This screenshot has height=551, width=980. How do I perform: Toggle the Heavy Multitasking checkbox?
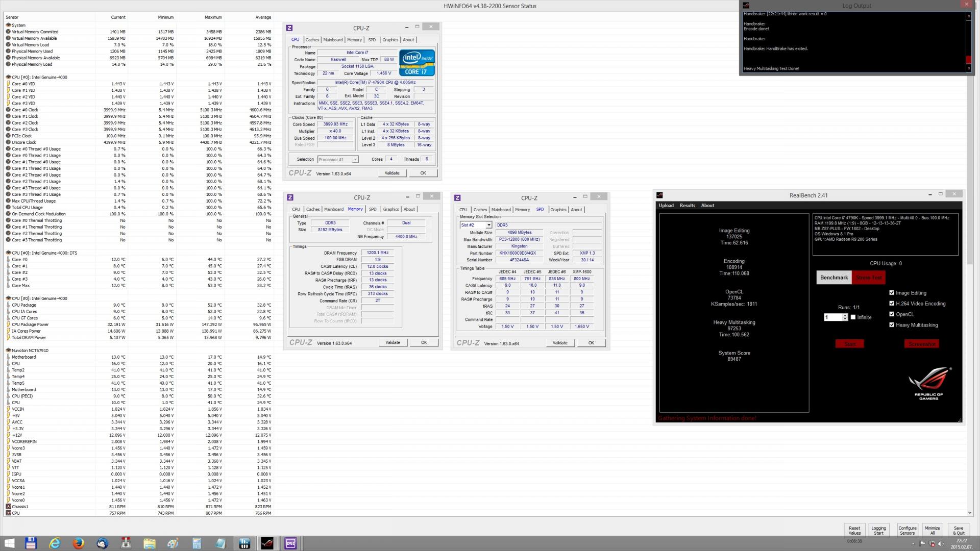[892, 325]
